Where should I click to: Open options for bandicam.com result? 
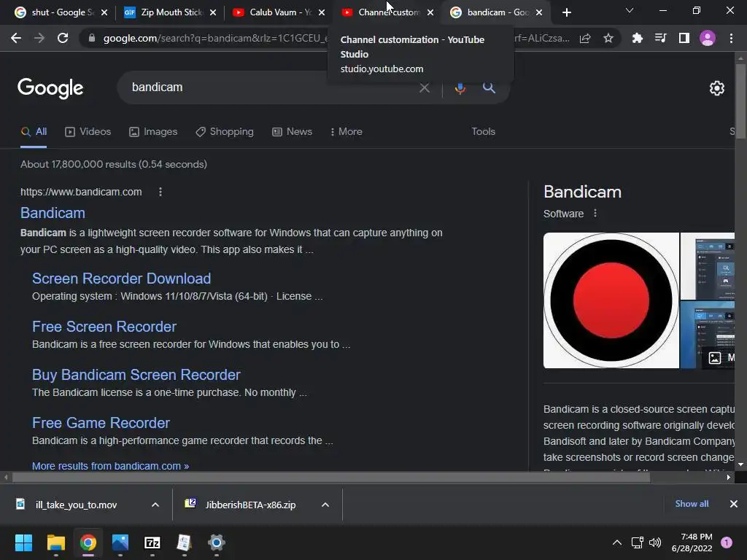[160, 192]
